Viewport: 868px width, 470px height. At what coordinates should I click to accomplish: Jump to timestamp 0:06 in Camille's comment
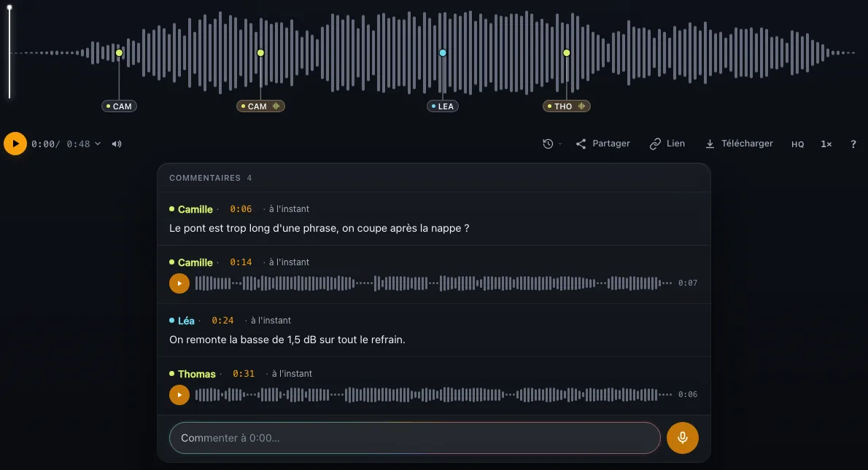click(x=241, y=209)
